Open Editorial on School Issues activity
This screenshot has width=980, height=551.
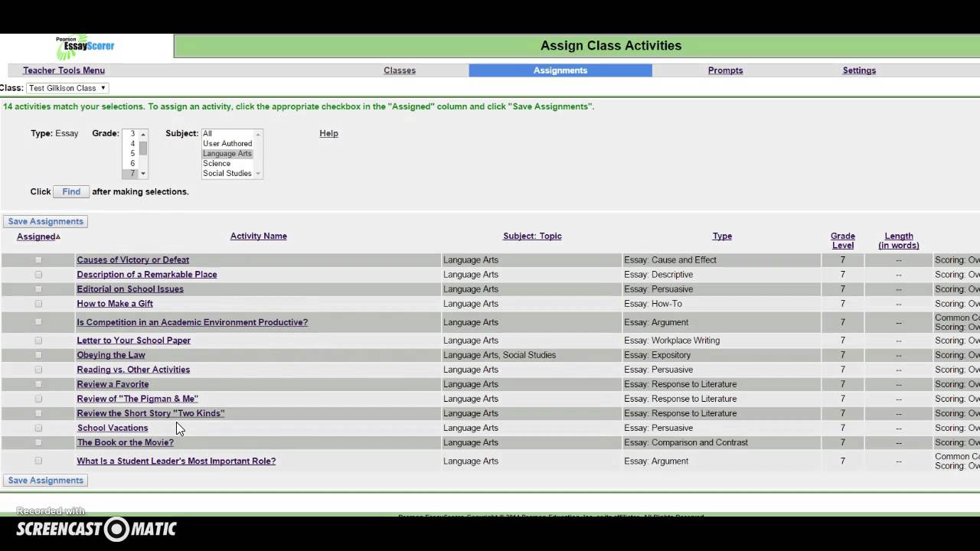[x=130, y=289]
